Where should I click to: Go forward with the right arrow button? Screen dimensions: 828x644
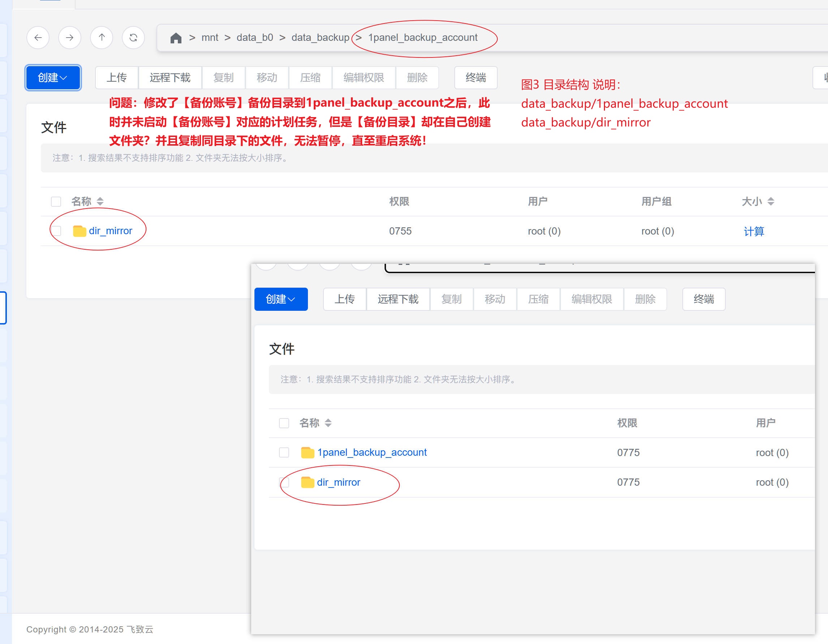[70, 38]
